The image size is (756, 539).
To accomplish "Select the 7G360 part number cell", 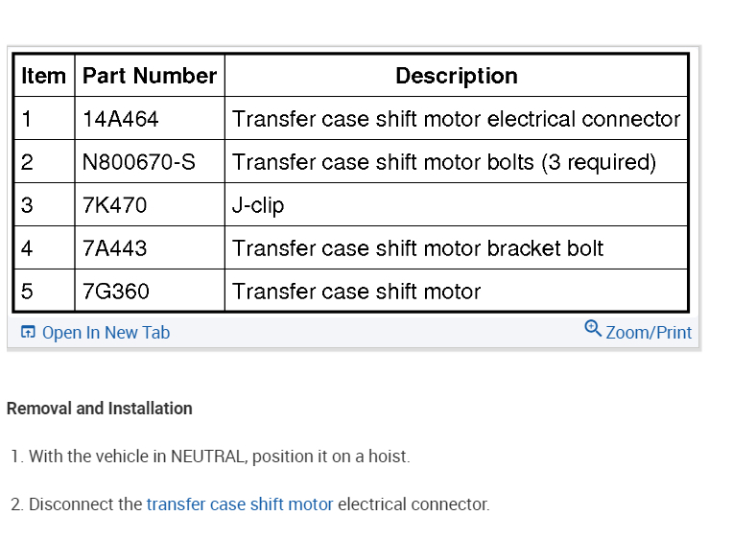I will pos(116,292).
